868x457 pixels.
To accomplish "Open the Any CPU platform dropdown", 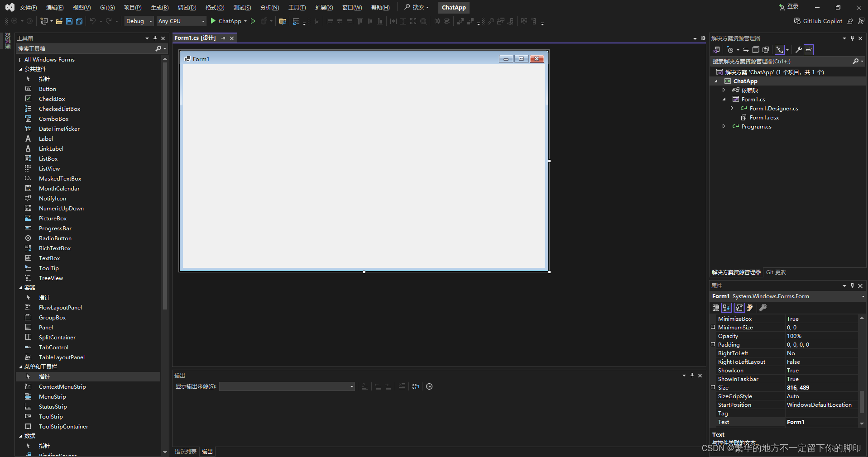I will [x=181, y=21].
